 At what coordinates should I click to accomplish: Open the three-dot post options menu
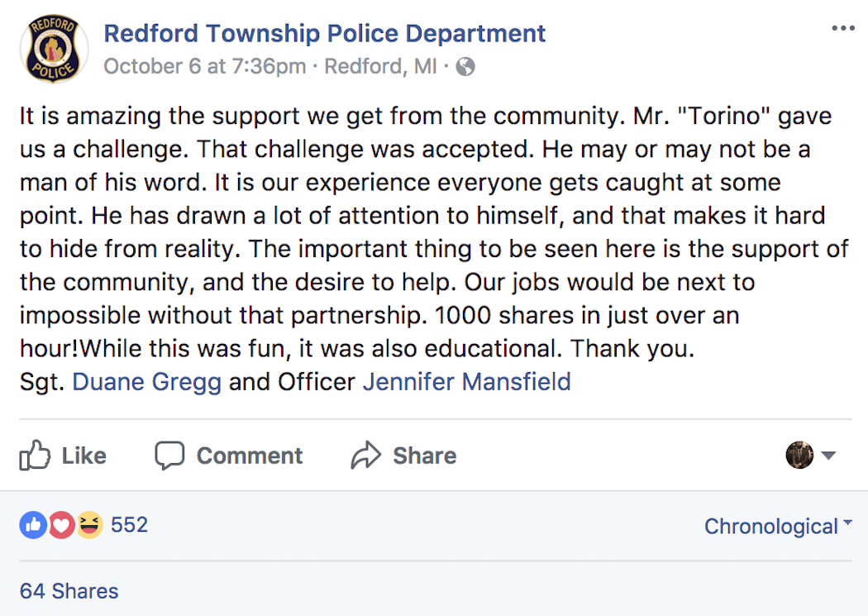click(843, 28)
